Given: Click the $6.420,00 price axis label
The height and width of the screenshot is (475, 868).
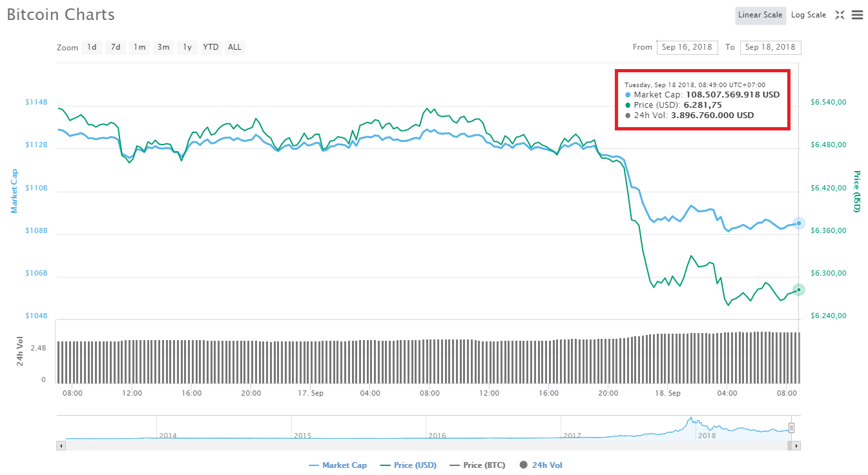Looking at the screenshot, I should pyautogui.click(x=829, y=188).
